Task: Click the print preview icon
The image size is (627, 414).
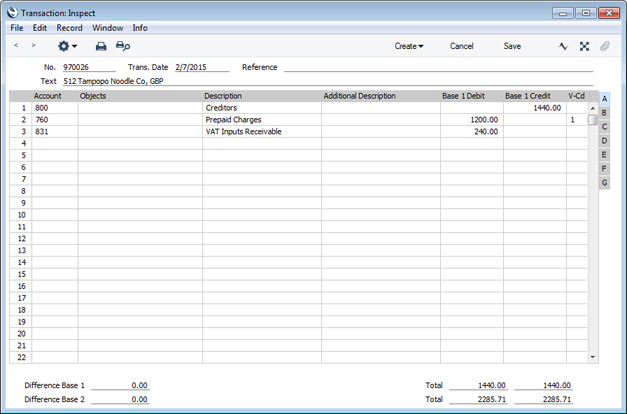Action: pos(123,46)
